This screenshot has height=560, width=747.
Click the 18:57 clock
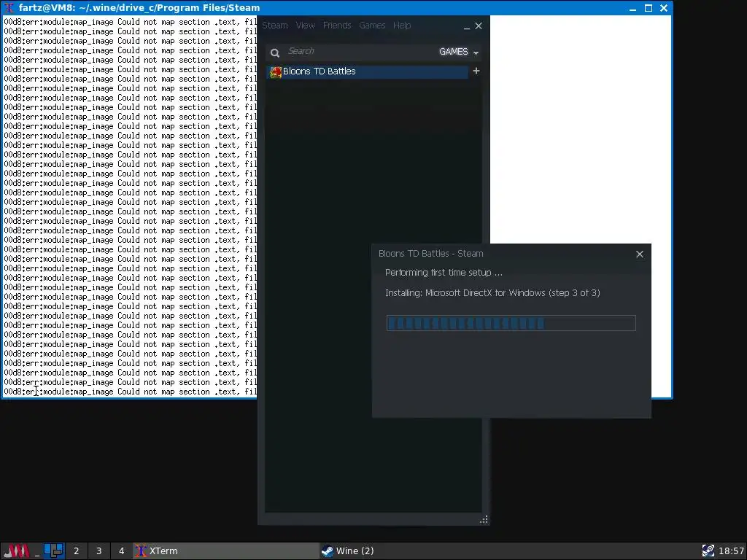[731, 551]
